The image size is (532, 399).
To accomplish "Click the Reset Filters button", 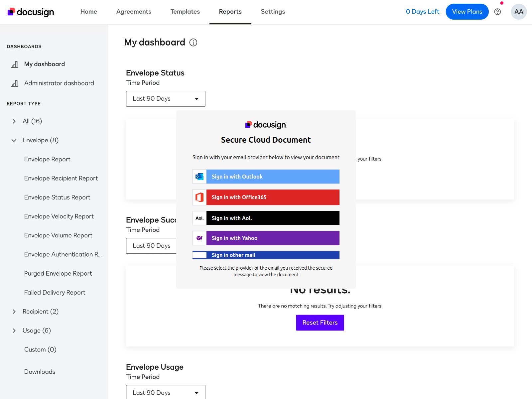I will 320,323.
